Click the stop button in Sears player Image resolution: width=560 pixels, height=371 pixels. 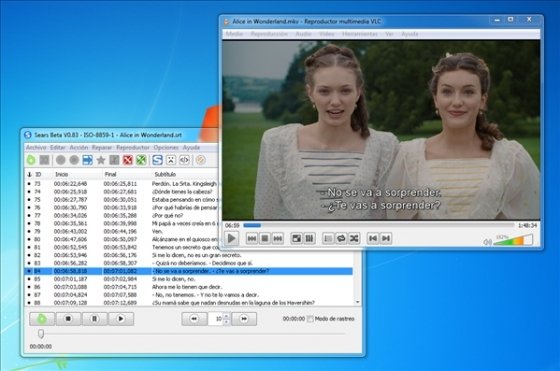pyautogui.click(x=68, y=319)
